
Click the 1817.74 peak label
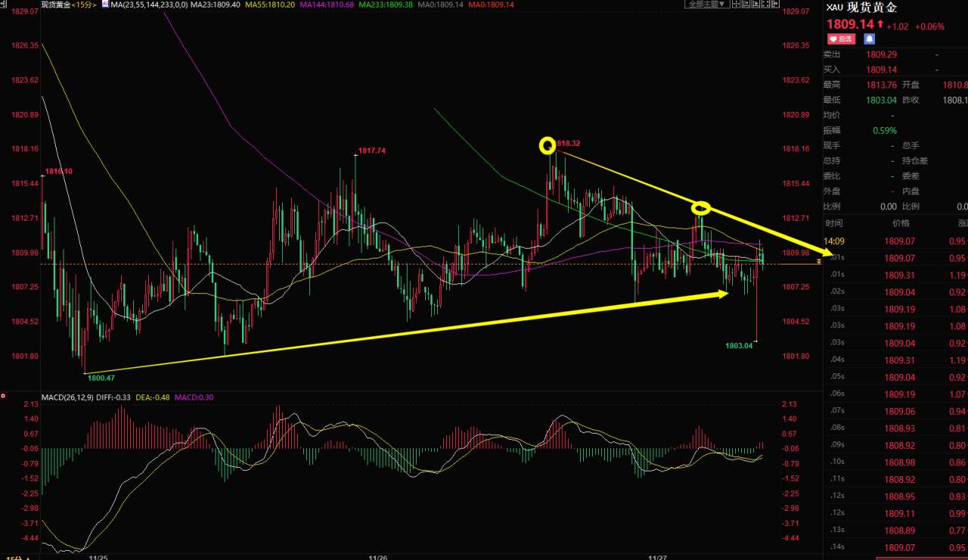coord(373,150)
